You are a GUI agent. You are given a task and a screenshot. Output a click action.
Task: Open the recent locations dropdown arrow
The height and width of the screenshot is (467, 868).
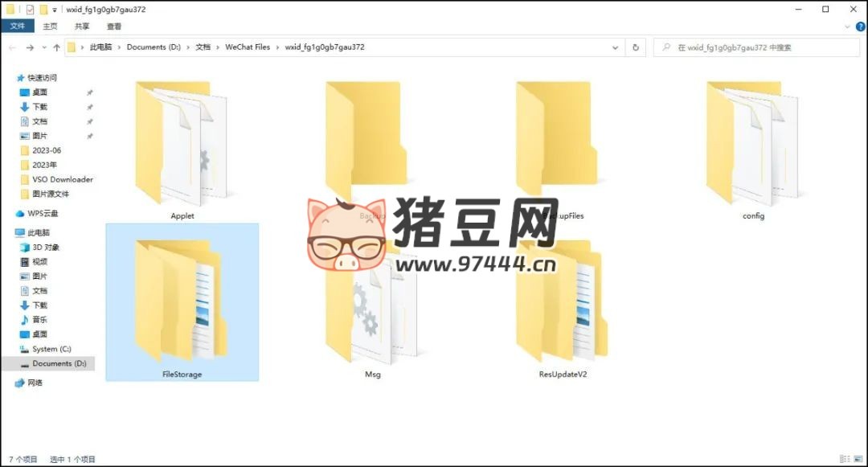tap(43, 47)
